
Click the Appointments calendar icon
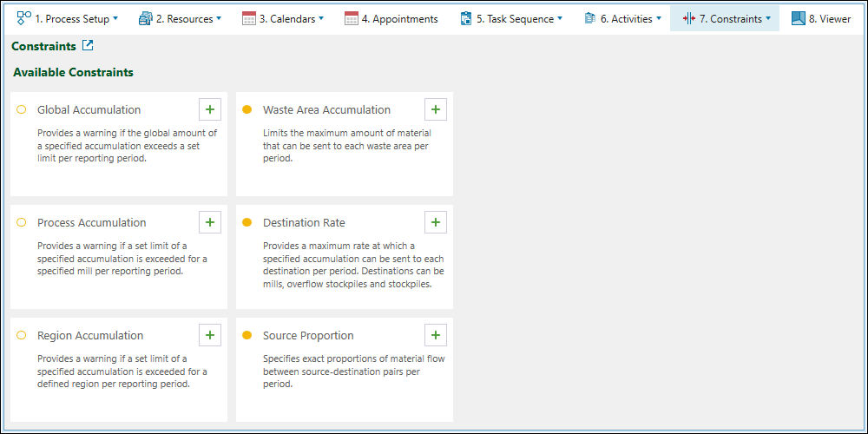pos(351,19)
